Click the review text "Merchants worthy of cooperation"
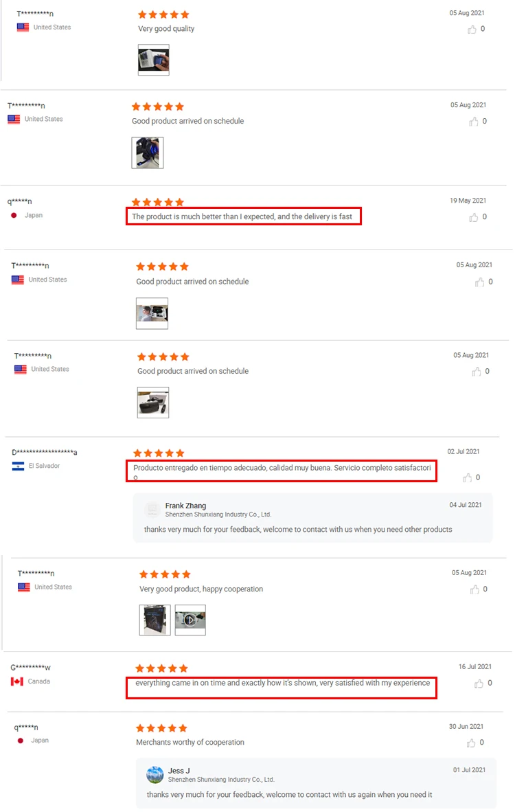This screenshot has width=515, height=812. [x=190, y=743]
